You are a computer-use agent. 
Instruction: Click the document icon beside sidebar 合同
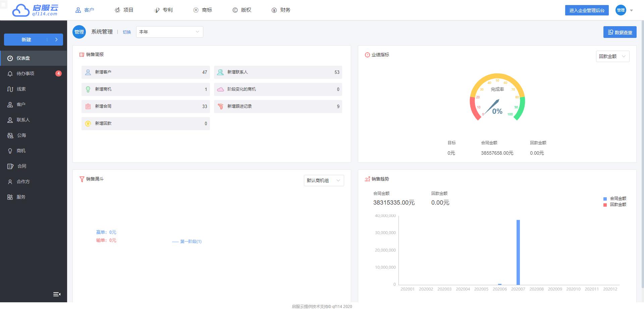pos(10,166)
